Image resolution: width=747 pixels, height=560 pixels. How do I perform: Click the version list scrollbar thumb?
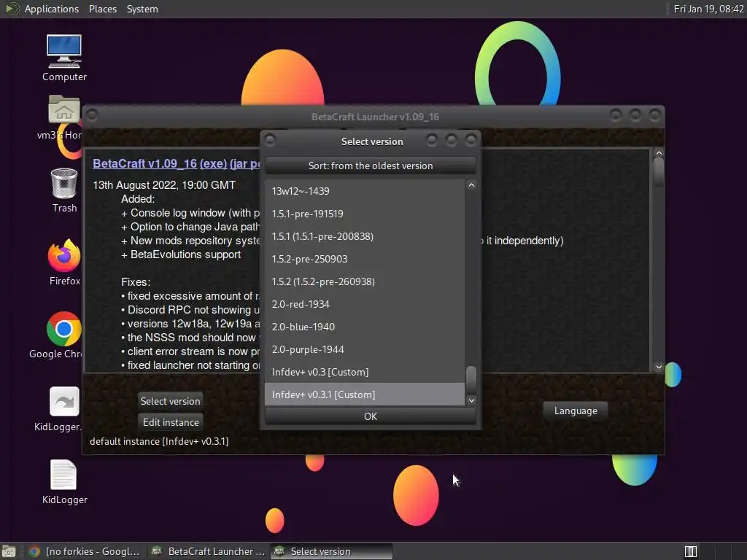click(x=471, y=378)
